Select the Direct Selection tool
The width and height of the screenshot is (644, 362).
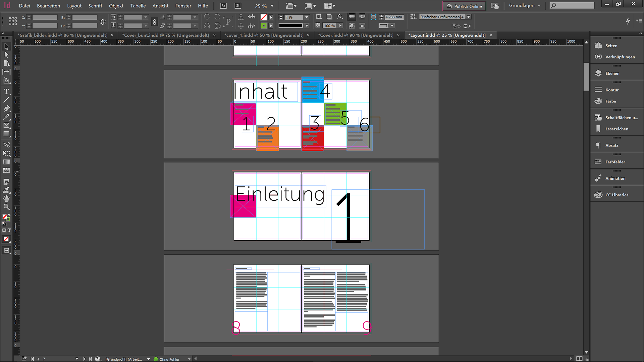tap(6, 55)
